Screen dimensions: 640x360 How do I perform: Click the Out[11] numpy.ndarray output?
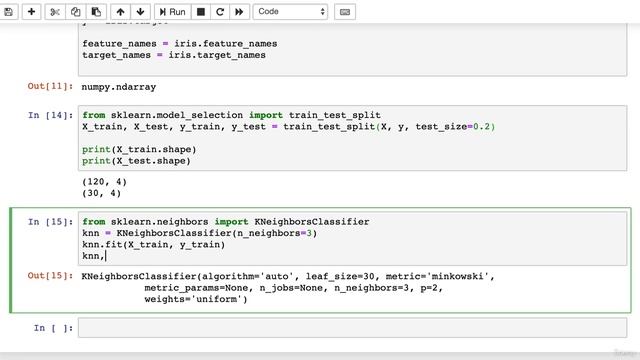click(x=118, y=87)
